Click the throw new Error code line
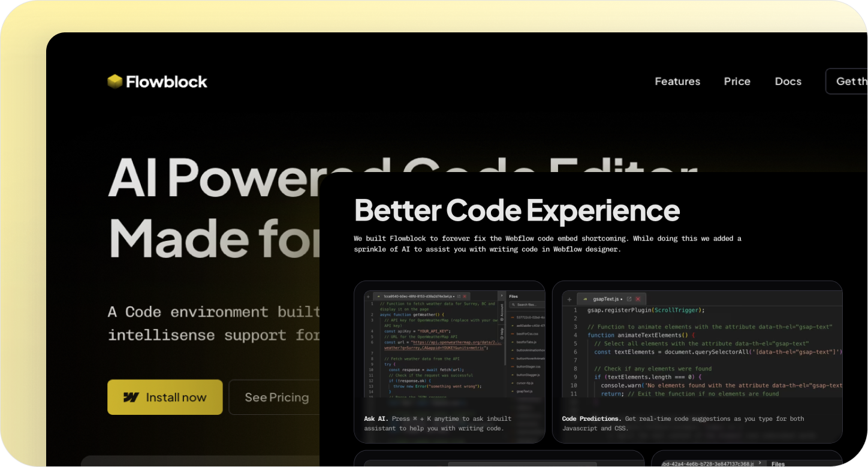 point(438,386)
